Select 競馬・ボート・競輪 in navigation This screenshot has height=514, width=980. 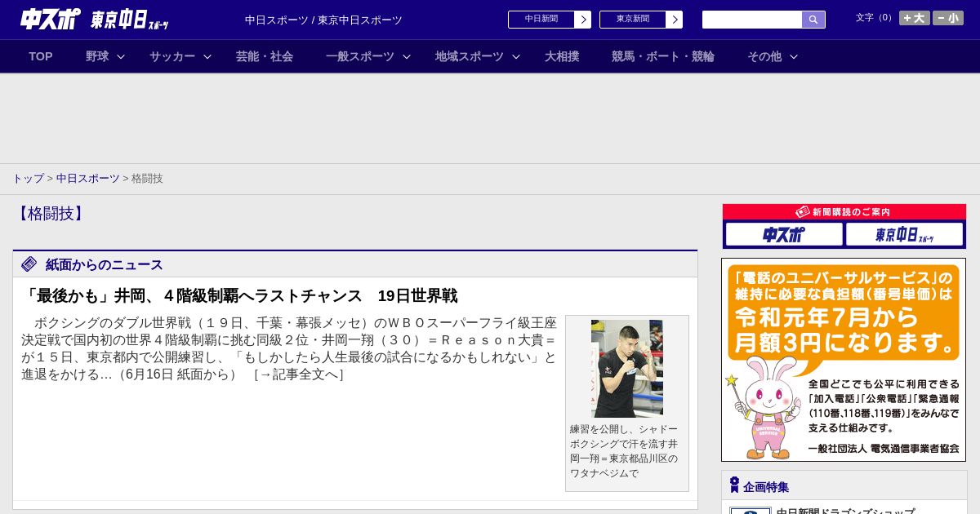(663, 56)
